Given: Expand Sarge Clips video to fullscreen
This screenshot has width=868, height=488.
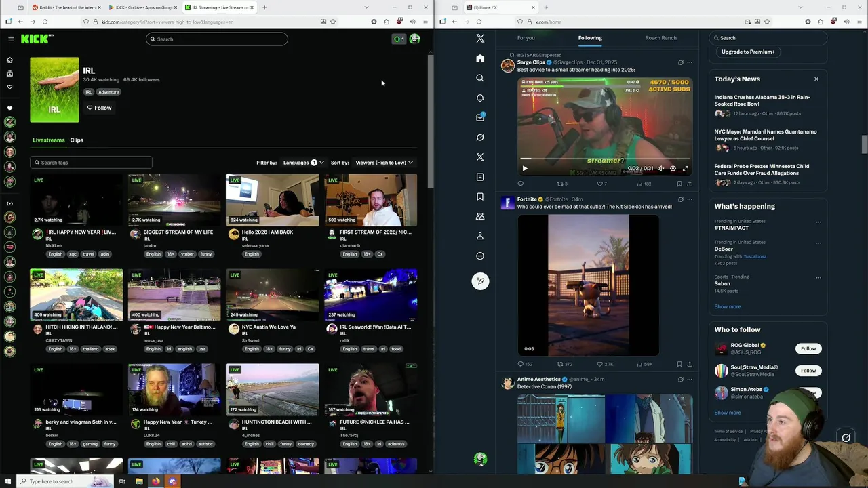Looking at the screenshot, I should click(x=685, y=168).
